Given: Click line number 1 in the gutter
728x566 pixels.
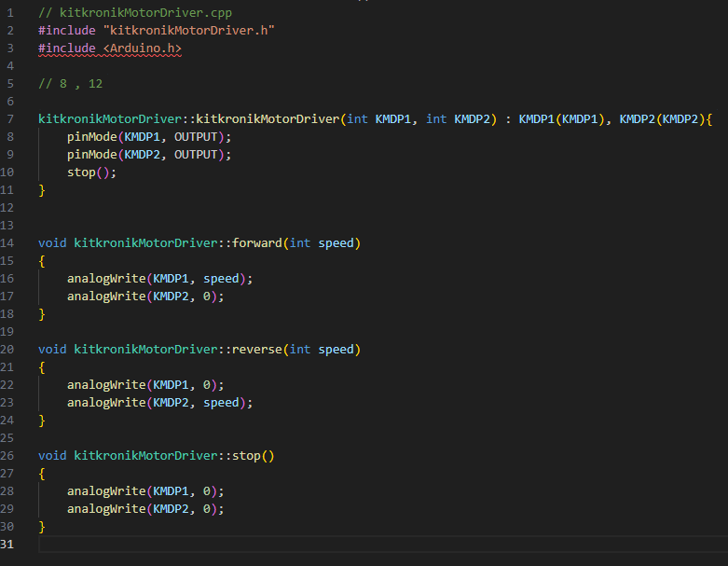Looking at the screenshot, I should (10, 13).
